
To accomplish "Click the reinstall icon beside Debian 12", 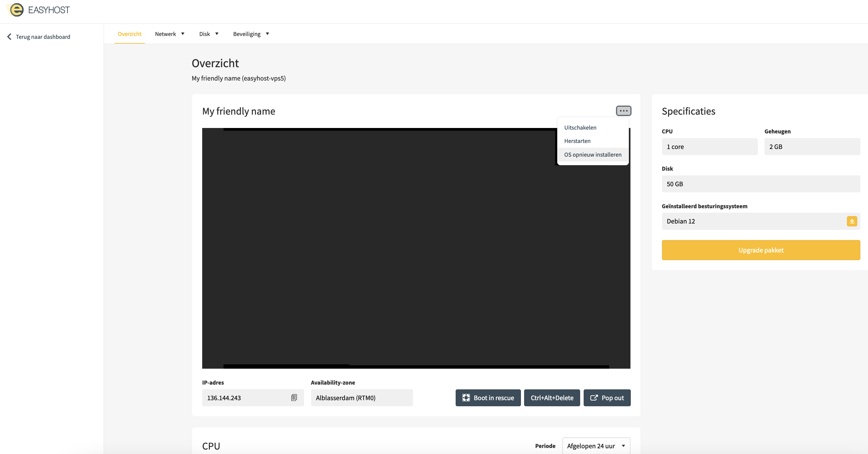I will pyautogui.click(x=851, y=221).
